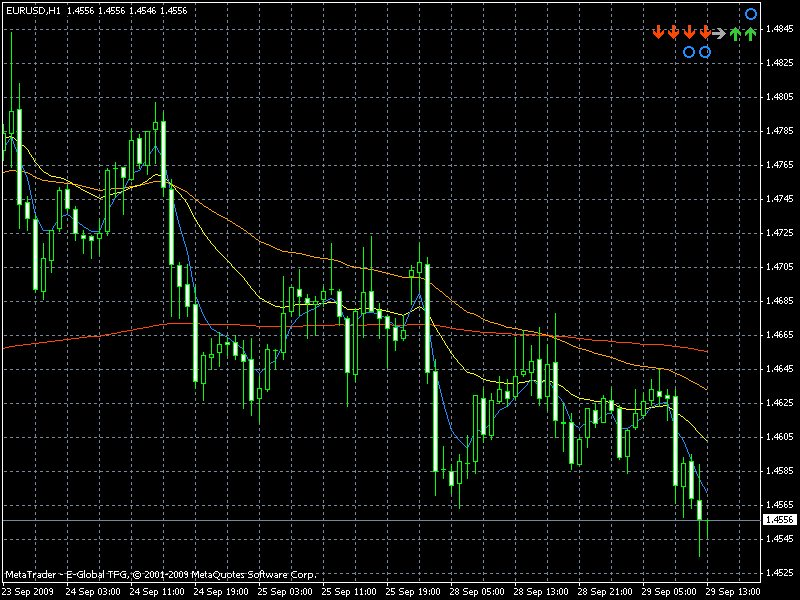The image size is (800, 600).
Task: Click the 28 Sep 05:00 time label
Action: tap(477, 592)
